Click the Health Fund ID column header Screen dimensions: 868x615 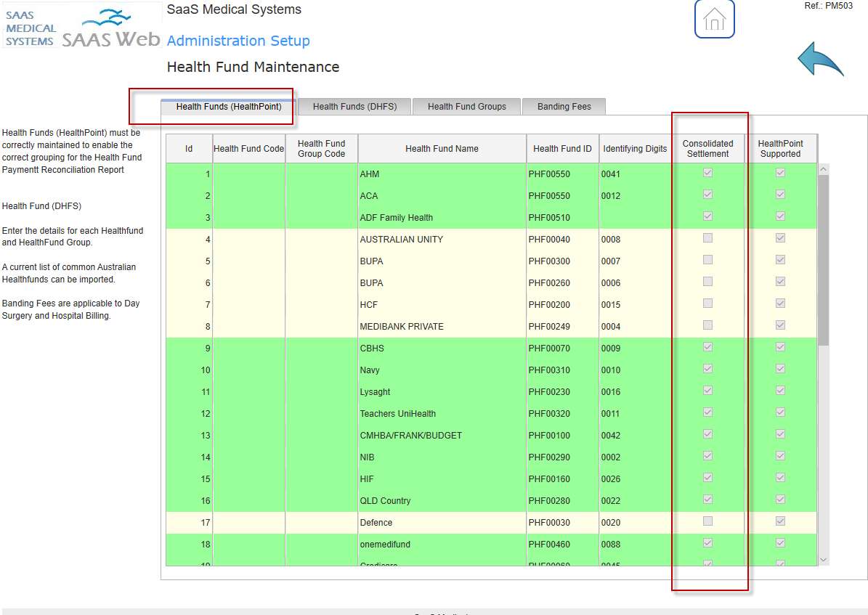click(562, 148)
